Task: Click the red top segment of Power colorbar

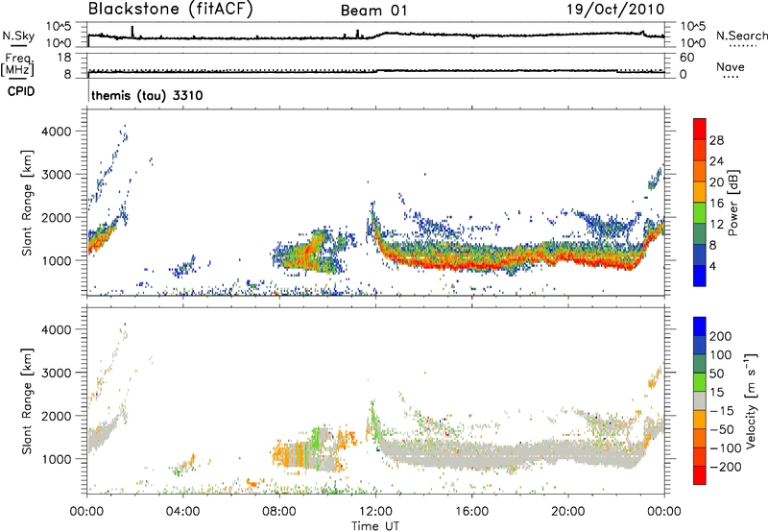Action: pos(700,129)
